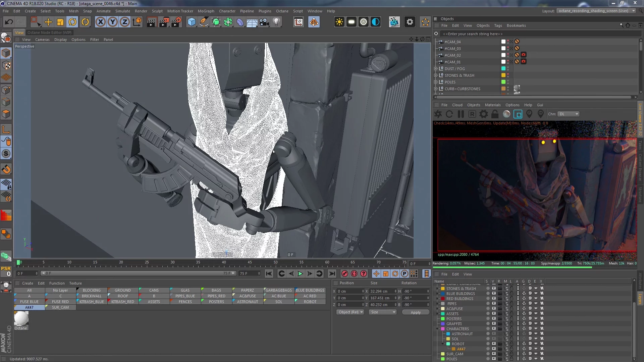Click the Apply button in the Coordinates panel
This screenshot has width=644, height=362.
(416, 312)
